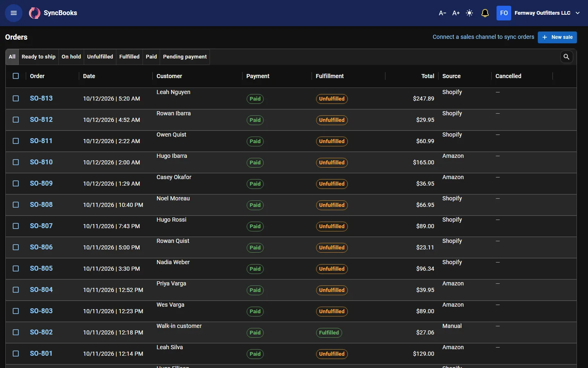Toggle checkbox on SO-808 row

16,205
